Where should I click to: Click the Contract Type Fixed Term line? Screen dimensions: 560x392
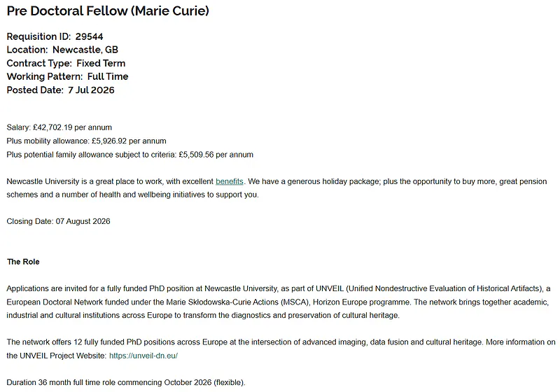pyautogui.click(x=66, y=63)
